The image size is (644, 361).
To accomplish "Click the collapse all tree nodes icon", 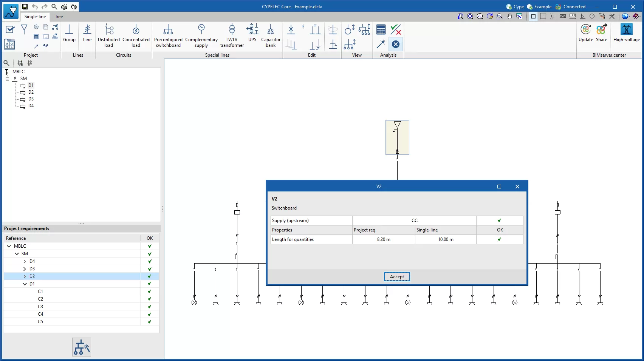I will [x=29, y=63].
